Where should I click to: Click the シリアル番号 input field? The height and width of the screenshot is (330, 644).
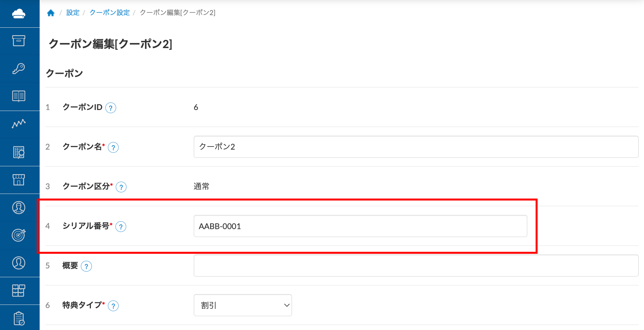pos(360,226)
